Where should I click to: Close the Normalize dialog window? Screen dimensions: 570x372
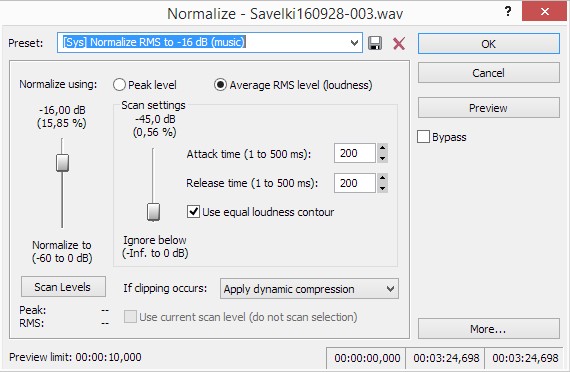tap(544, 11)
